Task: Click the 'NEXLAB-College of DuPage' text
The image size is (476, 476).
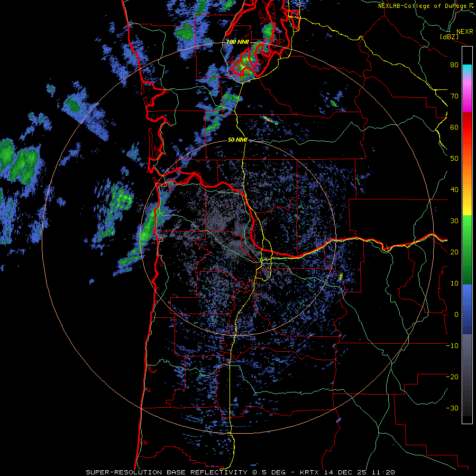Action: point(423,6)
